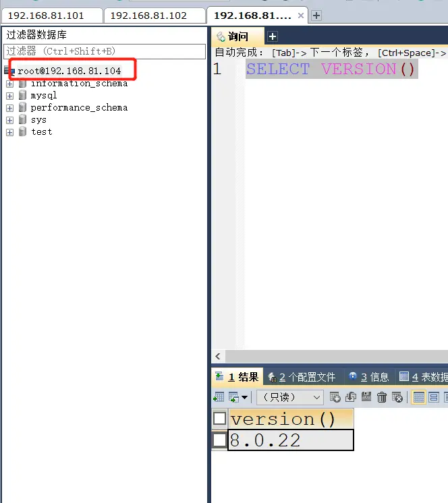Check the 8.0.22 row checkbox

tap(220, 440)
